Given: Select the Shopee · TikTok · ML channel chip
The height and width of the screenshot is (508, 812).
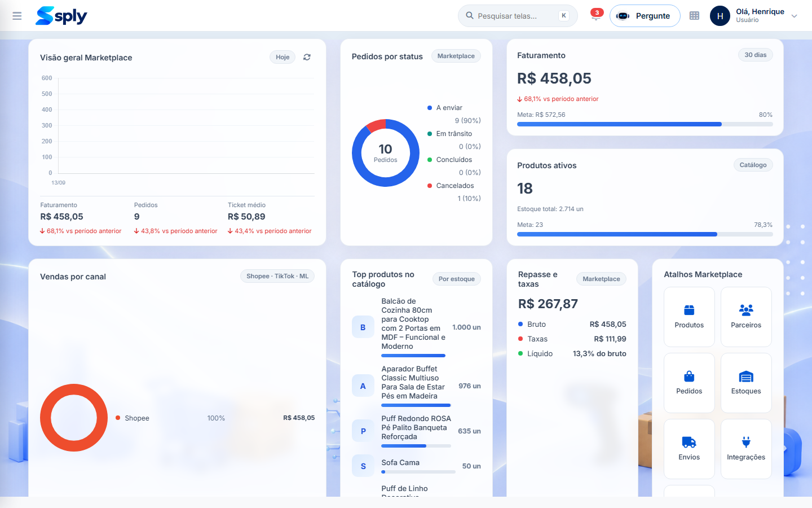Looking at the screenshot, I should (x=277, y=276).
